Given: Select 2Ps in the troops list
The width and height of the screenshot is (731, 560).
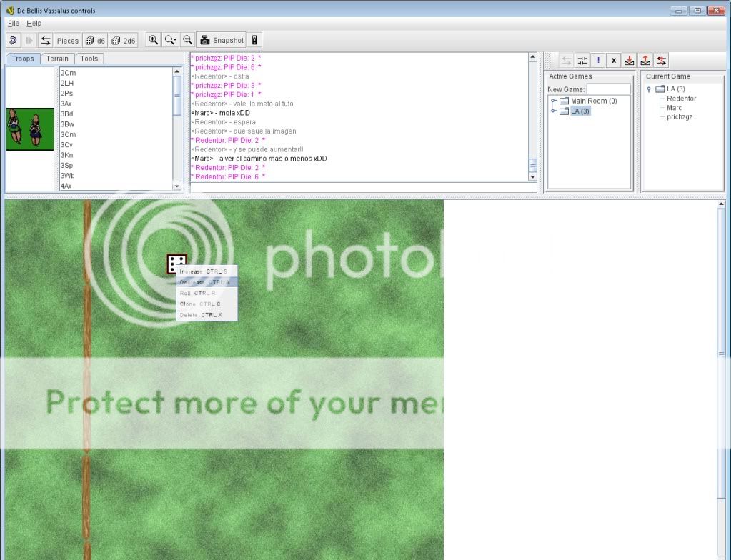Looking at the screenshot, I should click(116, 93).
